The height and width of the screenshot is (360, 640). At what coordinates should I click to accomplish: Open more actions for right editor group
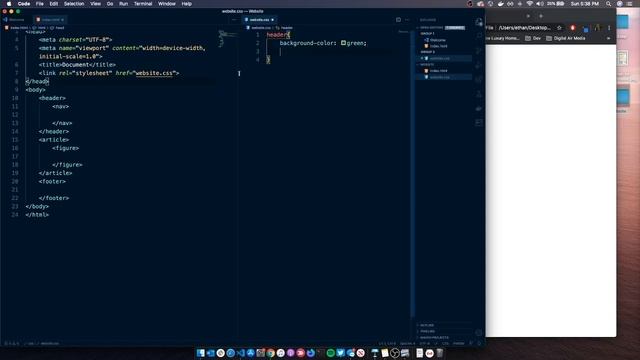click(x=407, y=20)
